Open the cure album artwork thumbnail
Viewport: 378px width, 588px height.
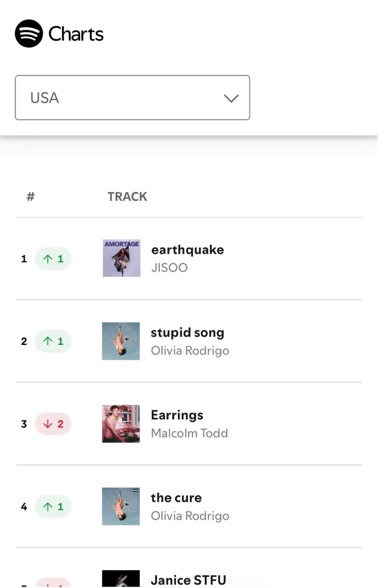[121, 506]
